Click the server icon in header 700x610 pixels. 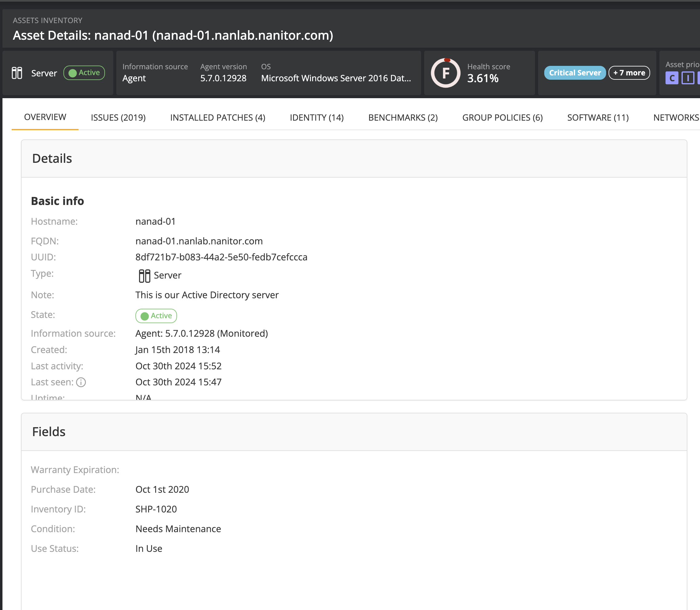[x=17, y=73]
